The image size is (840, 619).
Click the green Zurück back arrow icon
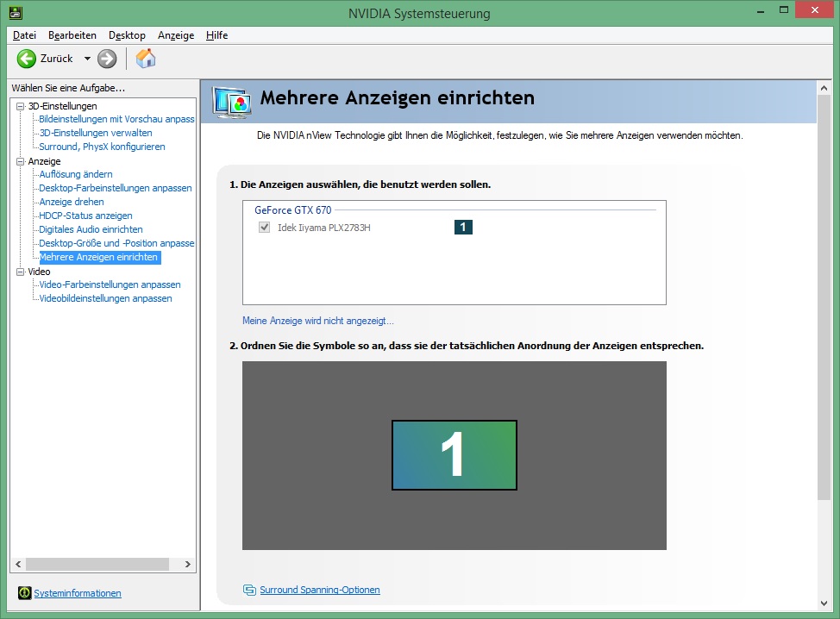point(26,59)
